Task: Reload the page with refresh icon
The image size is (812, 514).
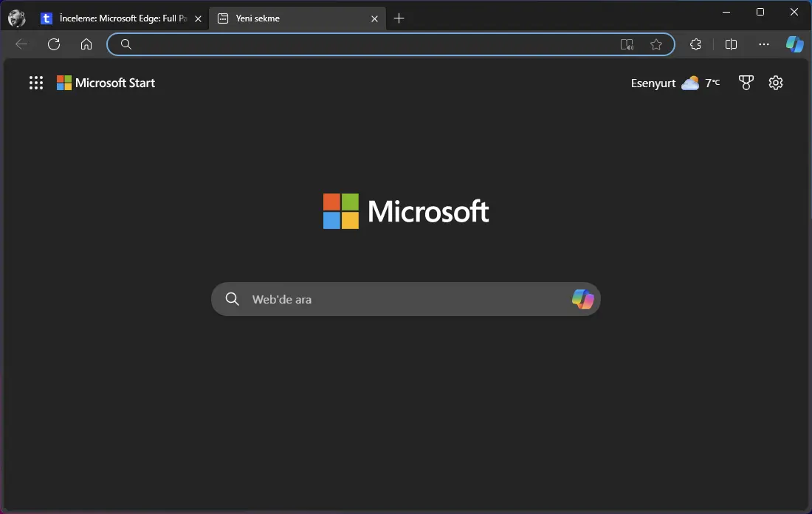Action: (54, 44)
